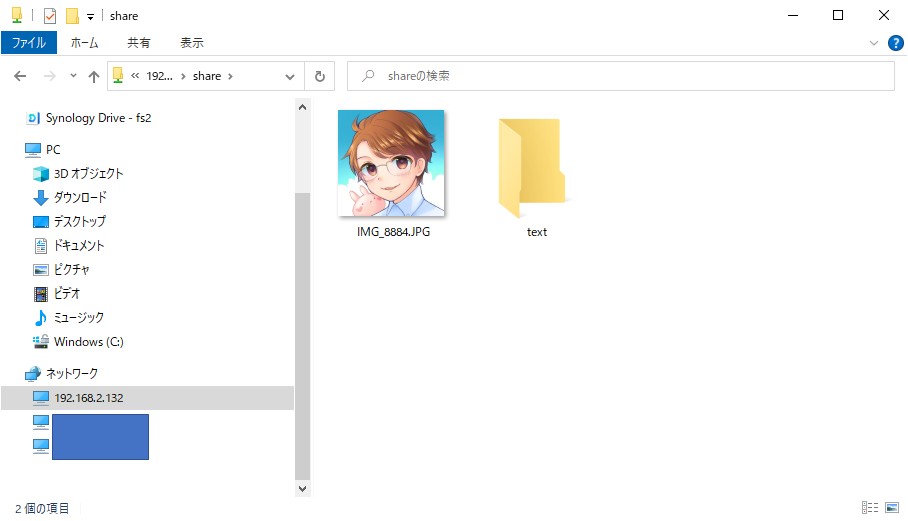
Task: Click 192... in the address breadcrumb
Action: [x=159, y=76]
